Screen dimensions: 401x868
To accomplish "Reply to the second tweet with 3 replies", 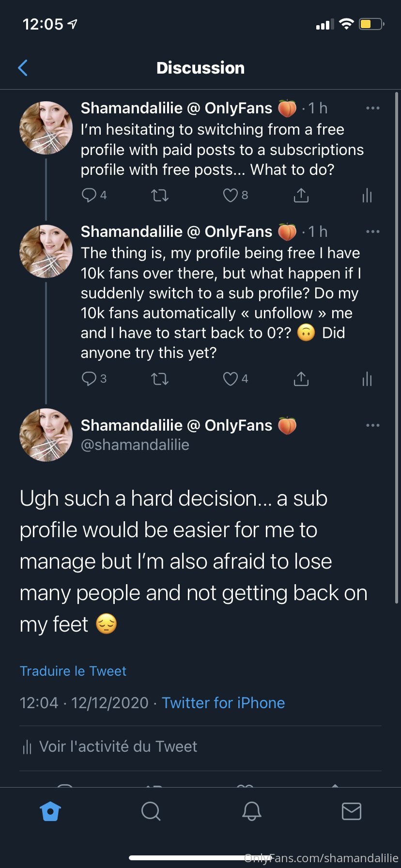I will 89,378.
